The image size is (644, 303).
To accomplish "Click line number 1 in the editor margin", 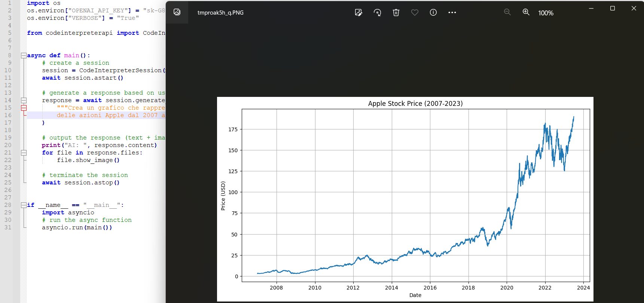I will pyautogui.click(x=9, y=3).
